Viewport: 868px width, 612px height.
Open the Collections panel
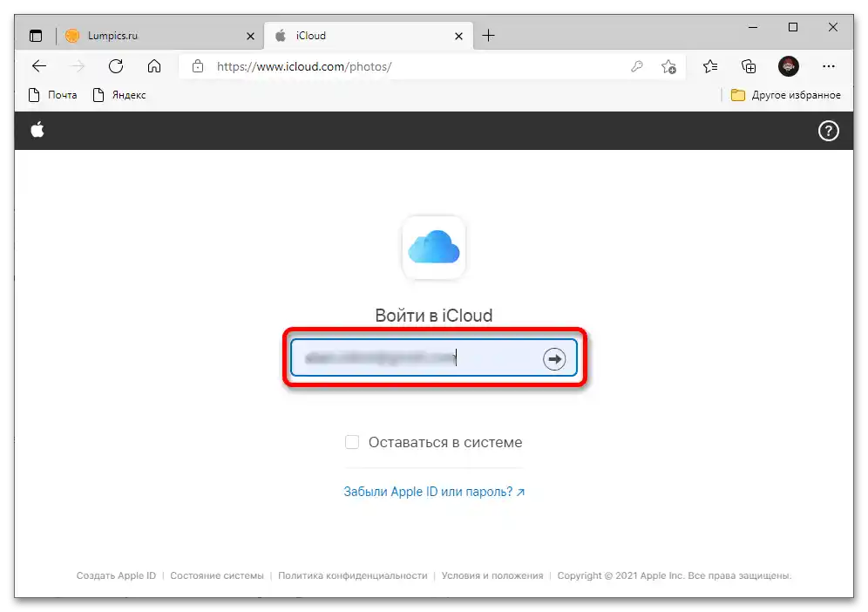(749, 67)
